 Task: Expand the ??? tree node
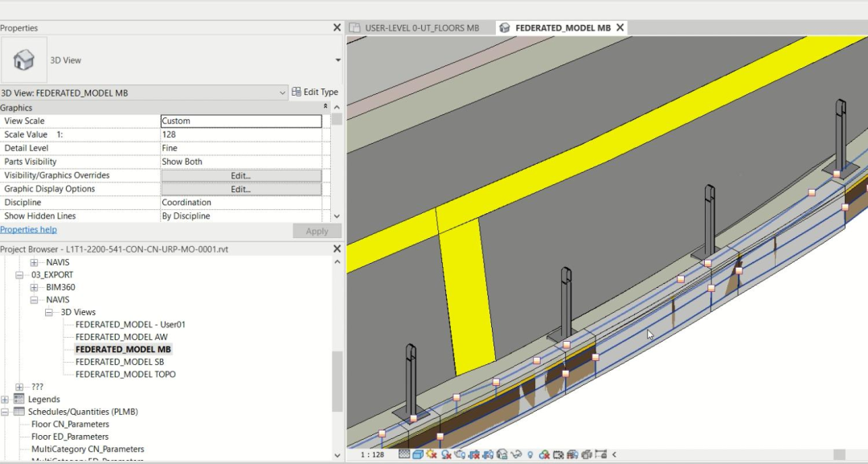click(19, 387)
